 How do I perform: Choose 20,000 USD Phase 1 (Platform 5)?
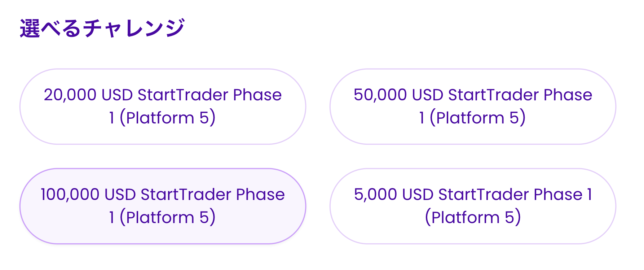tap(163, 106)
